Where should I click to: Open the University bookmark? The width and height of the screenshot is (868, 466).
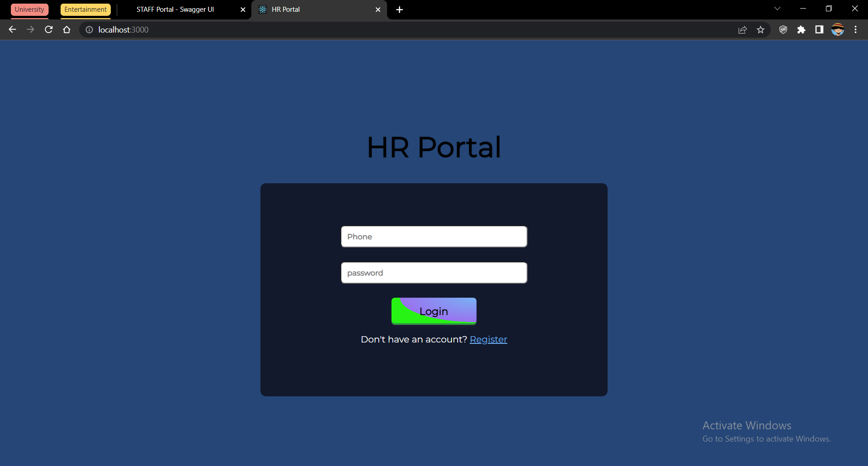pyautogui.click(x=29, y=9)
